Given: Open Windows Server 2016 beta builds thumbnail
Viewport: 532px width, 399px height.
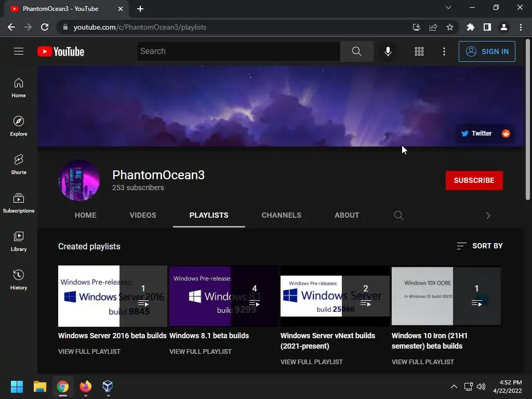Looking at the screenshot, I should (x=113, y=296).
